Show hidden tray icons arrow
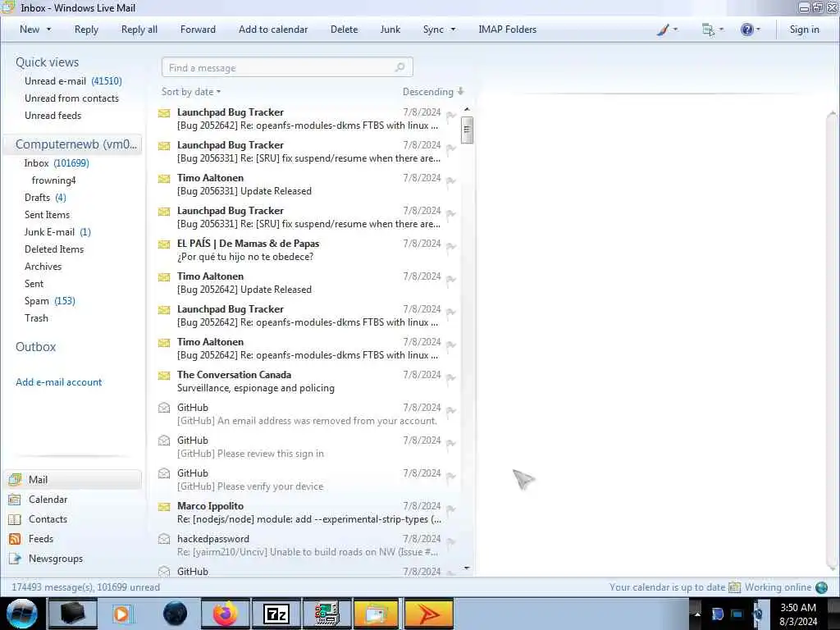840x630 pixels. [x=697, y=614]
